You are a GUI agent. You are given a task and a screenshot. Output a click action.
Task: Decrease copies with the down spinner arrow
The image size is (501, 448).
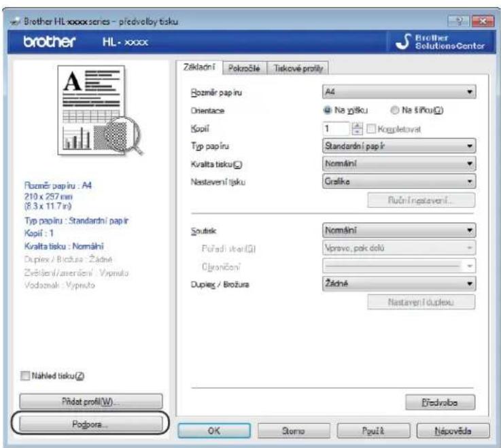point(357,132)
